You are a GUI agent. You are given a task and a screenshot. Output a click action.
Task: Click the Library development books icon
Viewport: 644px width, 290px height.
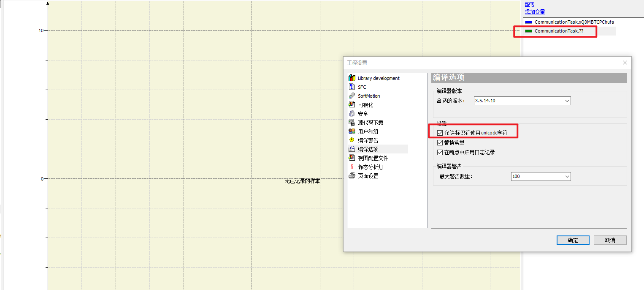point(352,78)
